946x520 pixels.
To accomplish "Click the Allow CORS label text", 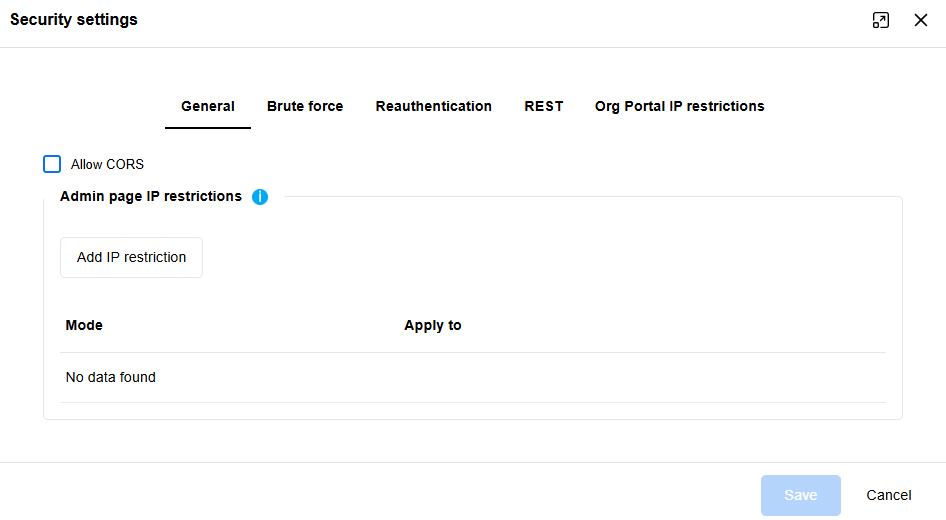I will point(107,164).
